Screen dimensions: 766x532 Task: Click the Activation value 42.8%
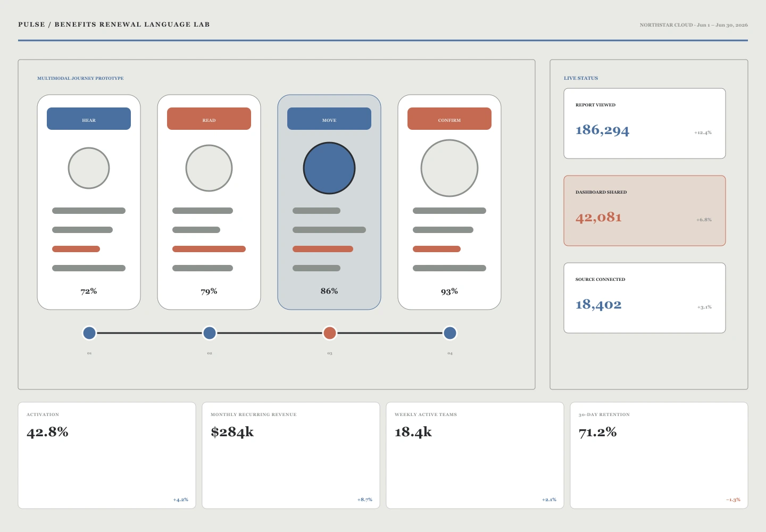47,432
